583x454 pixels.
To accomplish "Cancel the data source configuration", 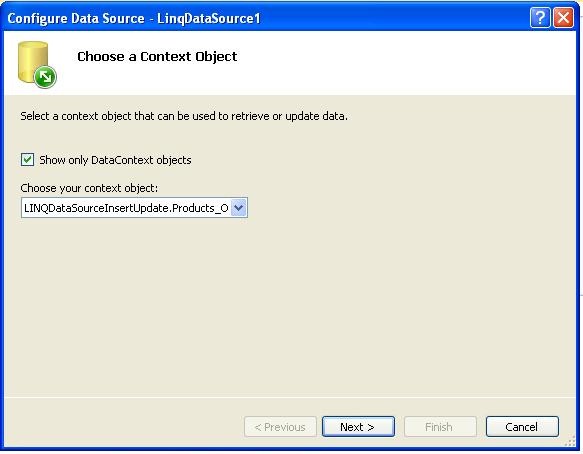I will pos(522,426).
